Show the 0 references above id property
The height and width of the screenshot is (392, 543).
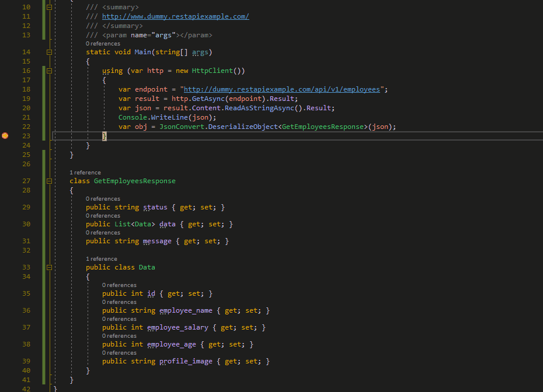click(119, 285)
